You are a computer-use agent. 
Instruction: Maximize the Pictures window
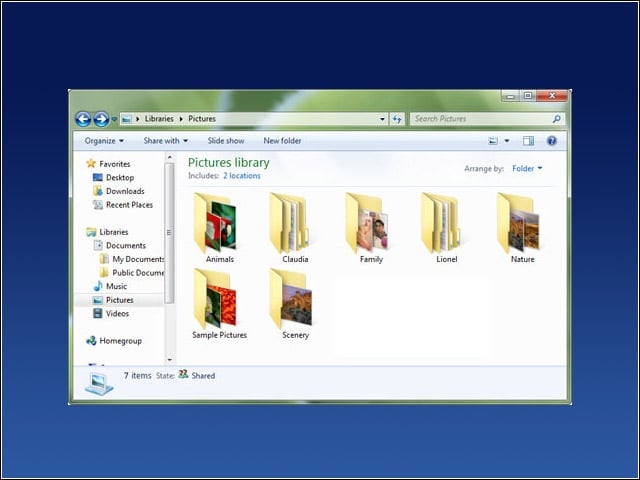(x=528, y=96)
